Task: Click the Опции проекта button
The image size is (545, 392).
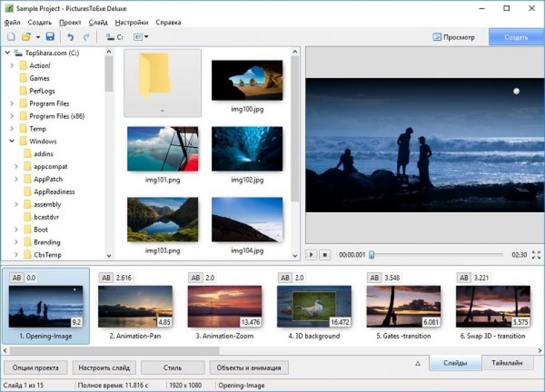Action: [35, 368]
